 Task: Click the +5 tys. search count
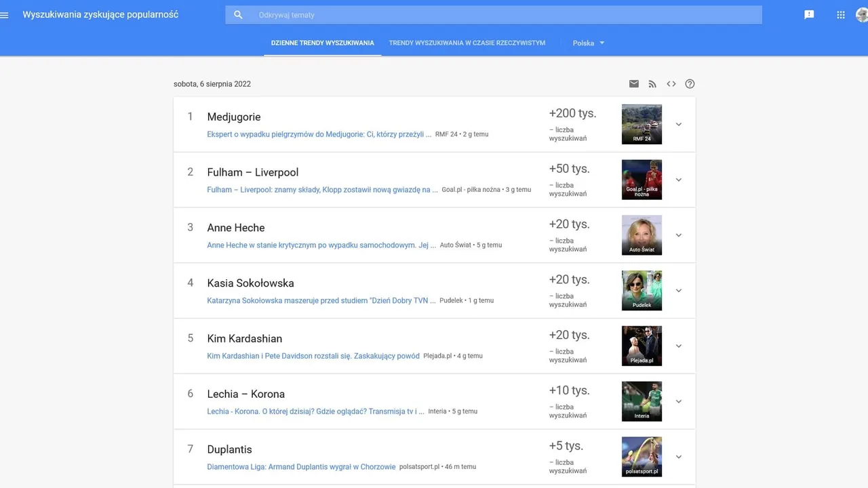point(566,446)
